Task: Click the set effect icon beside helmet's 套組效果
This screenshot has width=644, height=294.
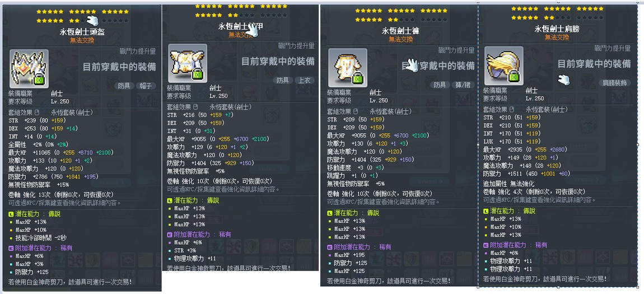Action: (36, 112)
